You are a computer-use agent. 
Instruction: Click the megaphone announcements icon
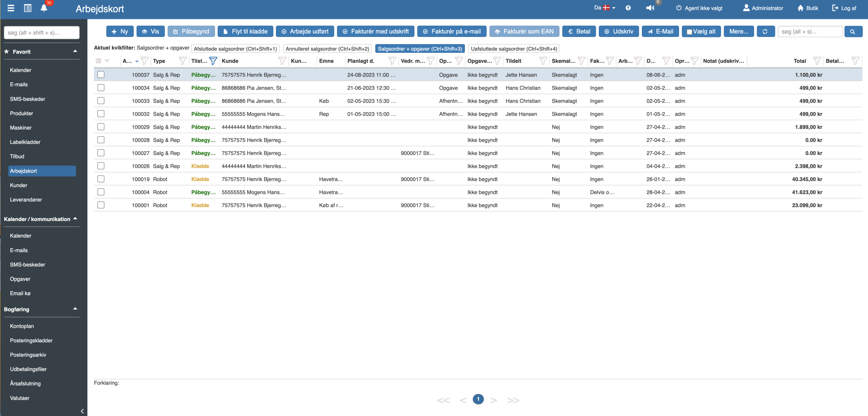[x=650, y=8]
